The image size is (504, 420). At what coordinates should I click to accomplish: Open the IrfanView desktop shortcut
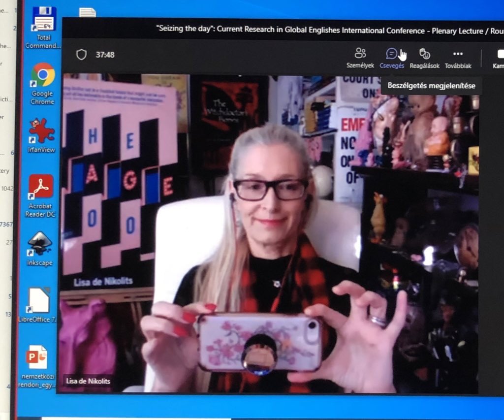[x=42, y=134]
